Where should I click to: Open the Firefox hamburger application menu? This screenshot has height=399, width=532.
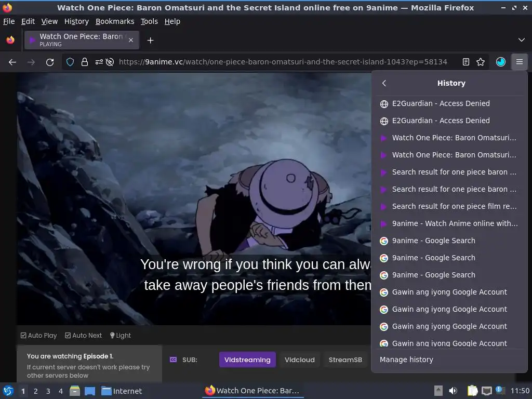click(x=520, y=62)
